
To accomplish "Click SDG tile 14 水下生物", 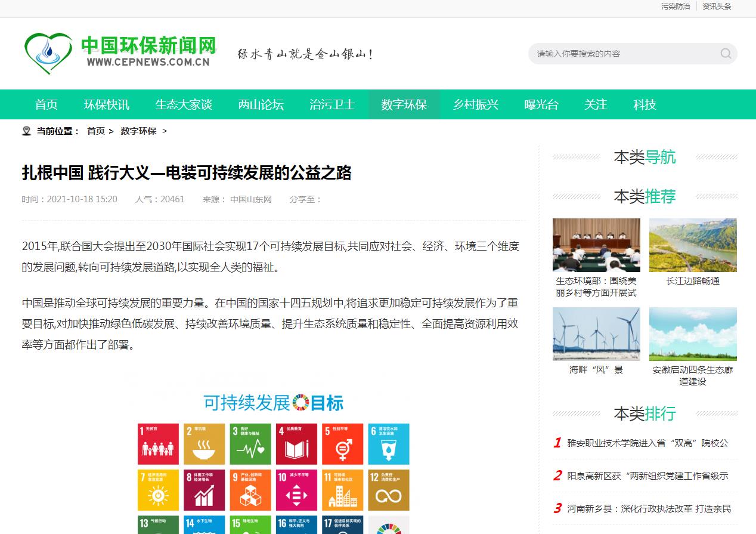I will tap(205, 525).
